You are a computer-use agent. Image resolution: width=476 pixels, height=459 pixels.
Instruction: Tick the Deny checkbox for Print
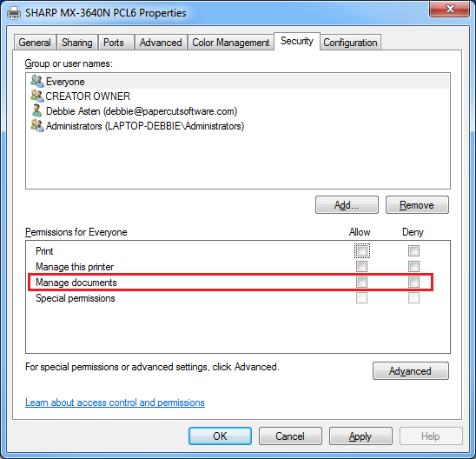tap(413, 251)
